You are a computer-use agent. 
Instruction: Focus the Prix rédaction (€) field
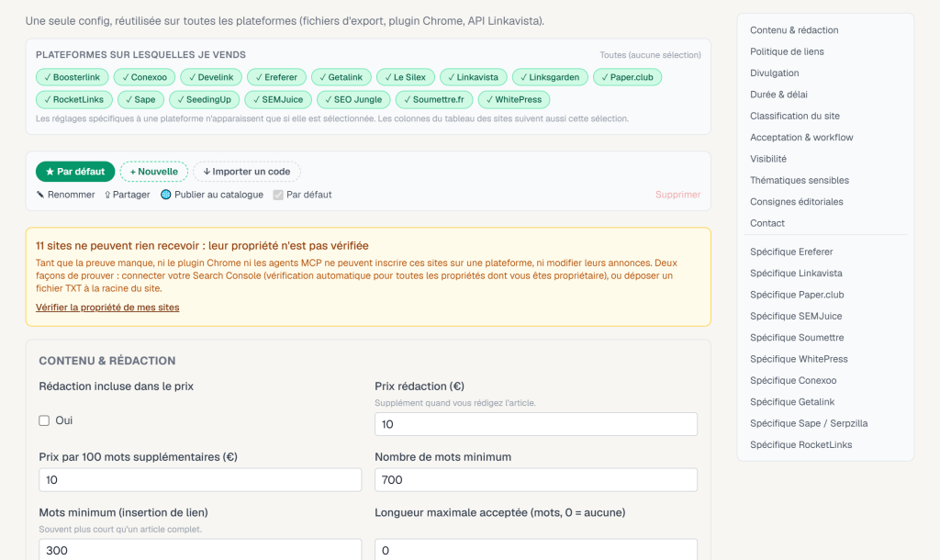click(x=536, y=424)
